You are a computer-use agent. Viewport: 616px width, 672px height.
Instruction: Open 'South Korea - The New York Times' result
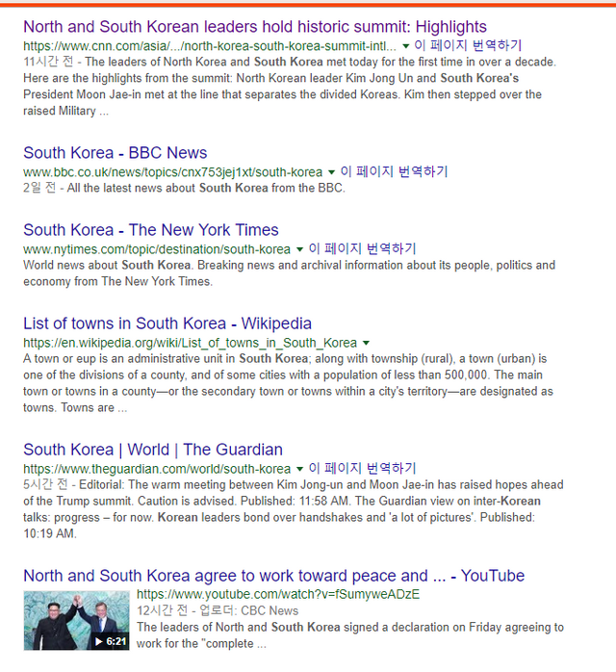[x=151, y=230]
